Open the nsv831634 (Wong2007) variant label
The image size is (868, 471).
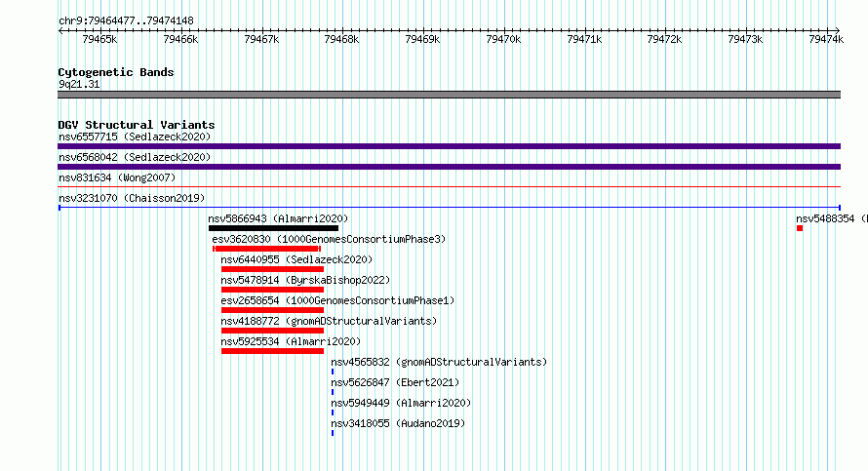click(x=117, y=177)
